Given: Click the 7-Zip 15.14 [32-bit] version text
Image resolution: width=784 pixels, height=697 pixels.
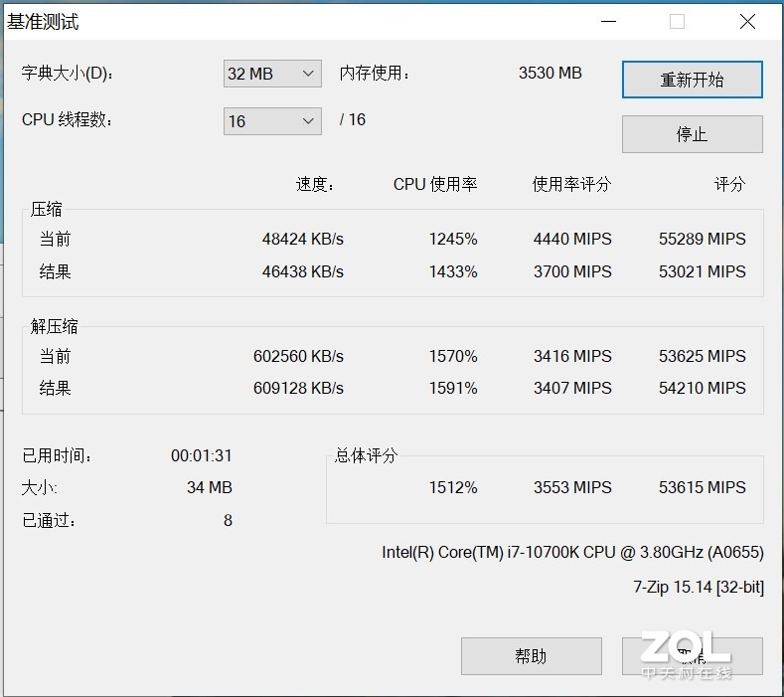Looking at the screenshot, I should point(699,587).
